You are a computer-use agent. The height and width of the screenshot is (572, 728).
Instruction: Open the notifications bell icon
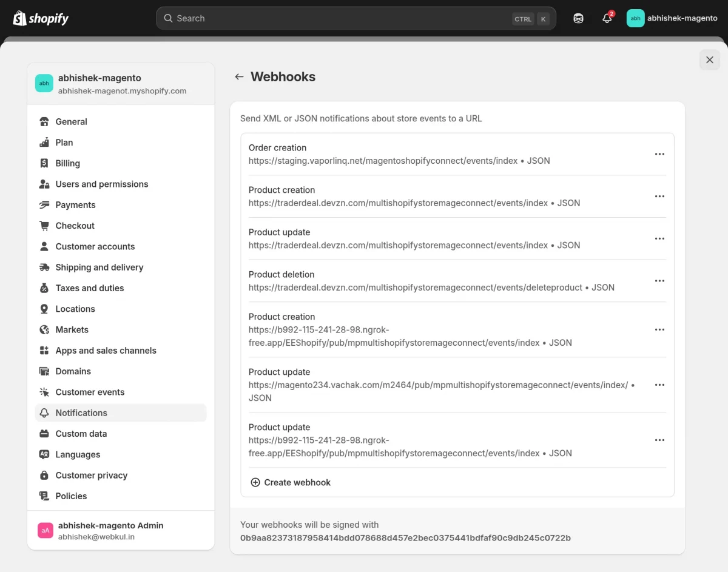(x=607, y=18)
